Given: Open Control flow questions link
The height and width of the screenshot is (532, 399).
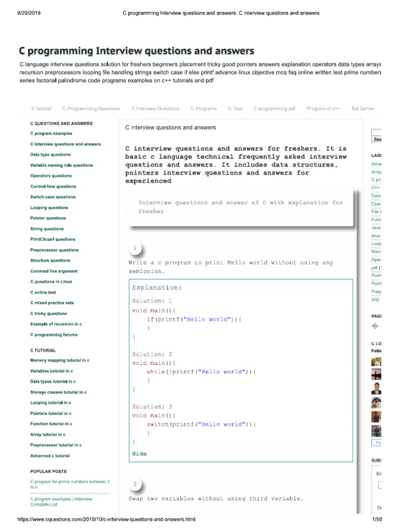Looking at the screenshot, I should tap(54, 187).
